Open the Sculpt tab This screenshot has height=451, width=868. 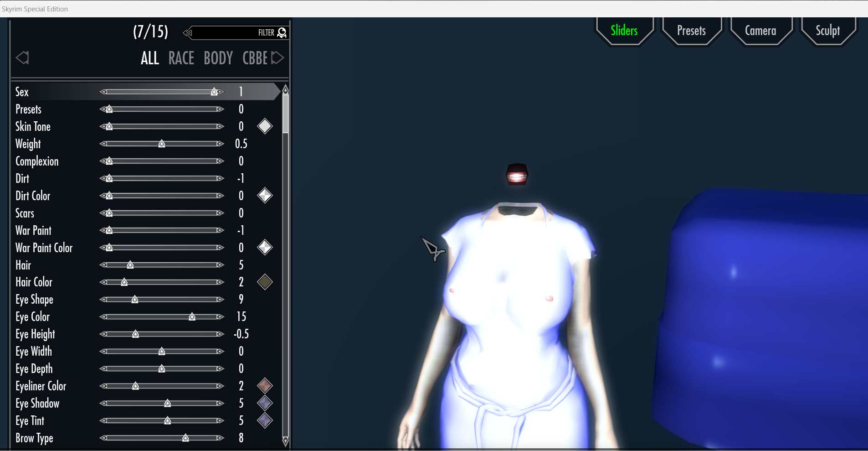(827, 31)
